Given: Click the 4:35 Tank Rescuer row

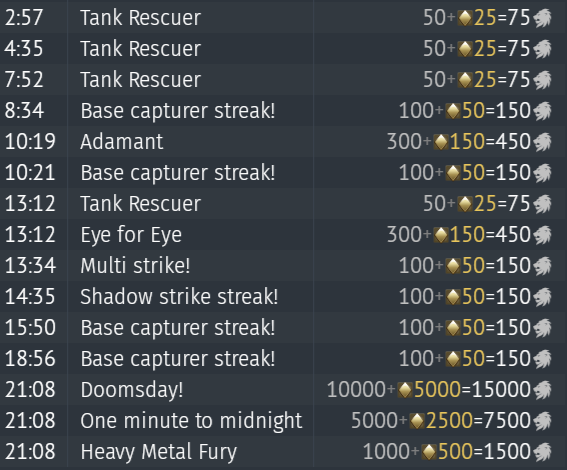Looking at the screenshot, I should [284, 49].
